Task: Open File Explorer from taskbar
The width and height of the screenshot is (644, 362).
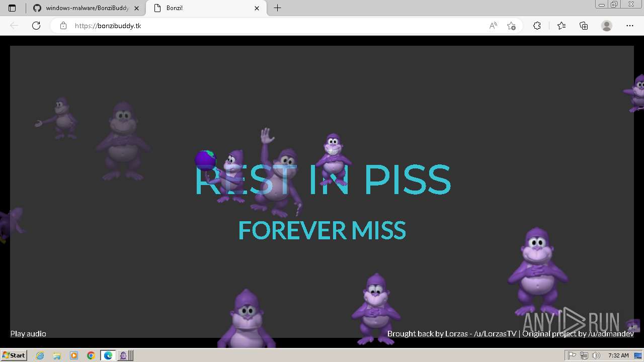Action: tap(57, 355)
